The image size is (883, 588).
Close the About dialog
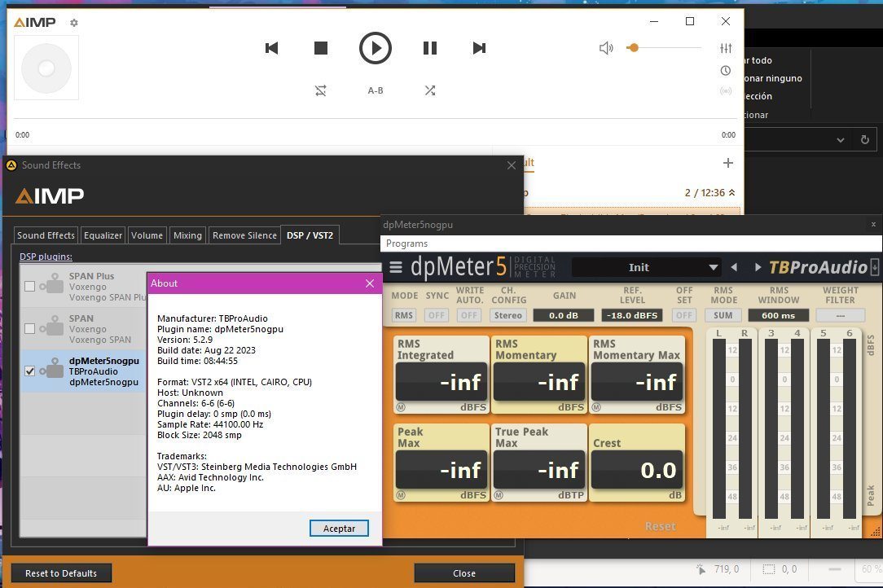[370, 283]
